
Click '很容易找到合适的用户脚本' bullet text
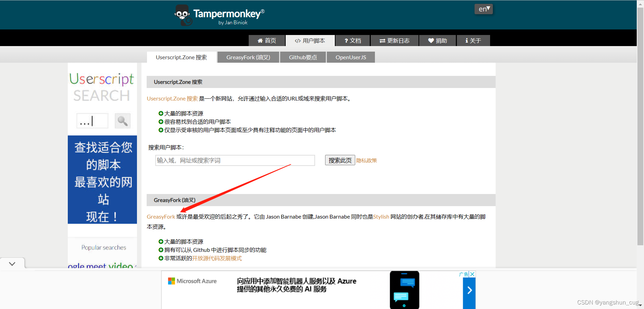click(197, 122)
